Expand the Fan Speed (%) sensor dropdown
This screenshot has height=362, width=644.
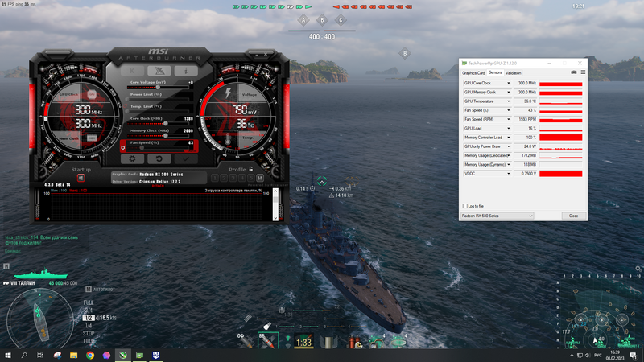coord(509,110)
